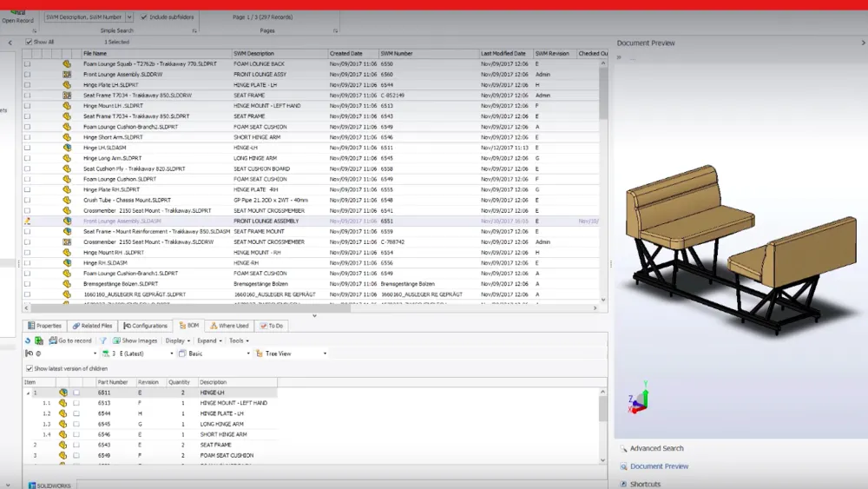Click the part icon for Crush Tube - Chassis Mount

pyautogui.click(x=67, y=200)
